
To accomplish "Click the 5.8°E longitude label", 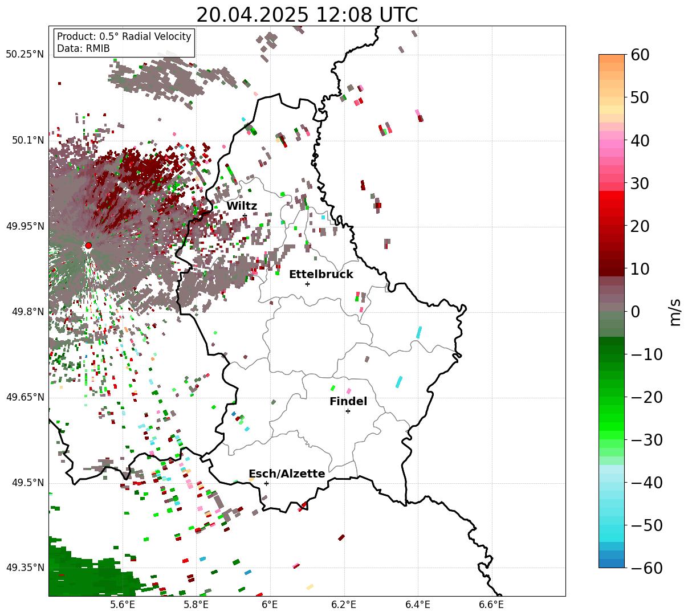I will (x=197, y=605).
